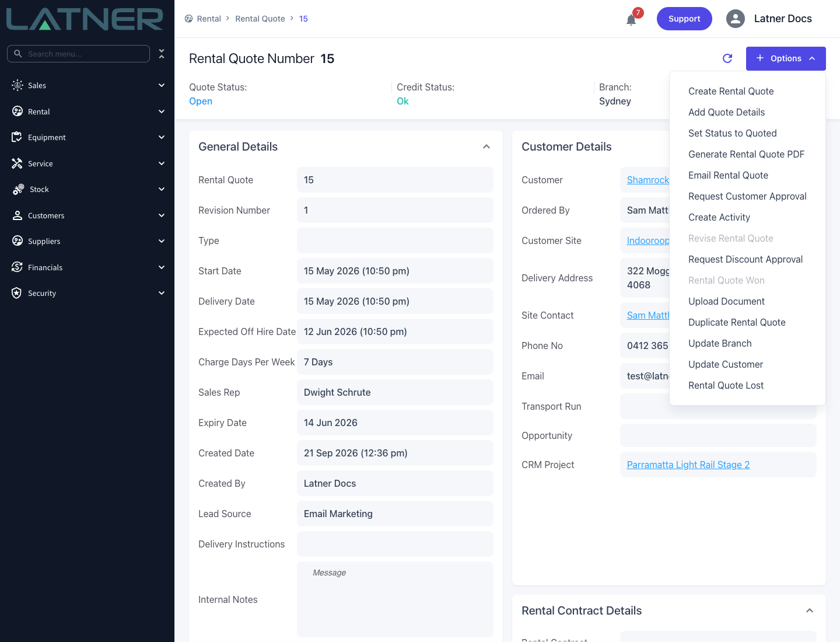Screen dimensions: 840x642
Task: Collapse the Rental Contract Details panel
Action: 810,610
